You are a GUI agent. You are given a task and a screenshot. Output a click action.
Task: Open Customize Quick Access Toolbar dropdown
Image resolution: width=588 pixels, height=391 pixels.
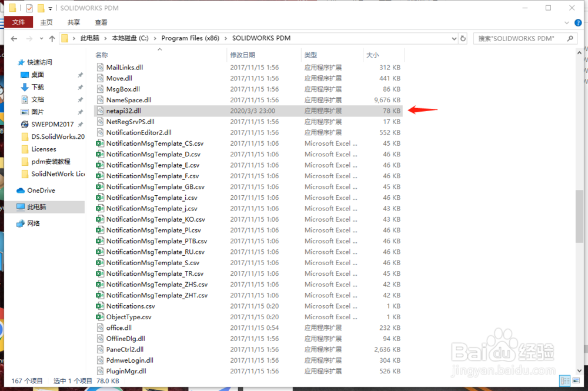50,8
